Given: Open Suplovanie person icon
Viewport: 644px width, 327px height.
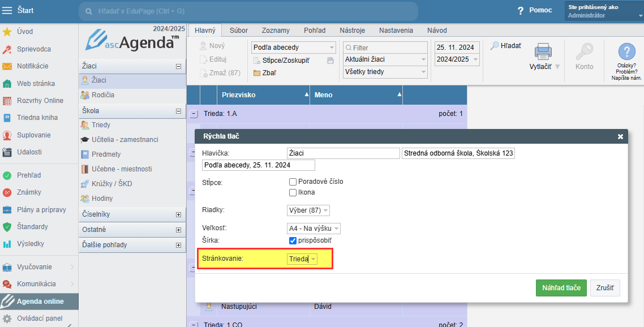Looking at the screenshot, I should 7,135.
